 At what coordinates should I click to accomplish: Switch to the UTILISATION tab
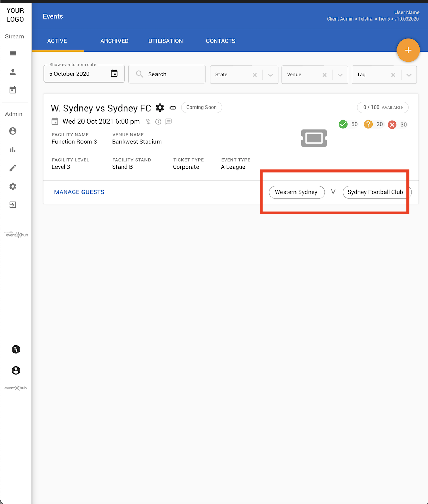(166, 41)
